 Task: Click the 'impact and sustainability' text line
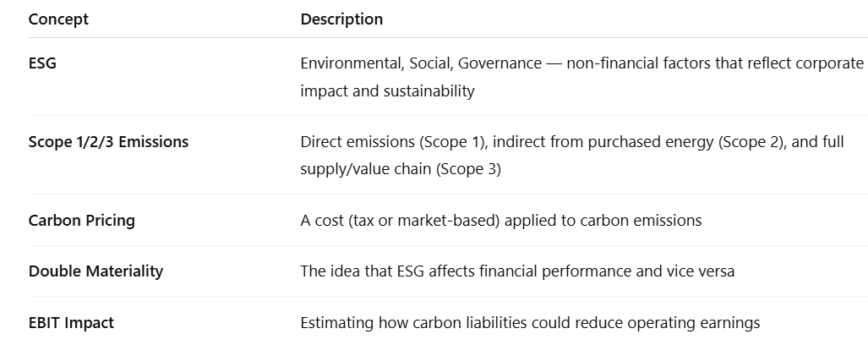387,90
